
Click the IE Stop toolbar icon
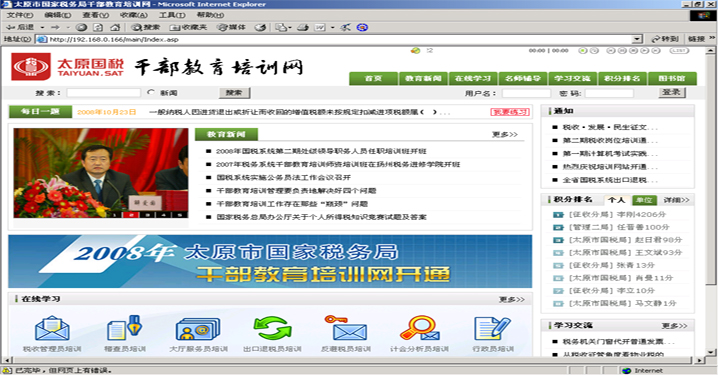[81, 27]
